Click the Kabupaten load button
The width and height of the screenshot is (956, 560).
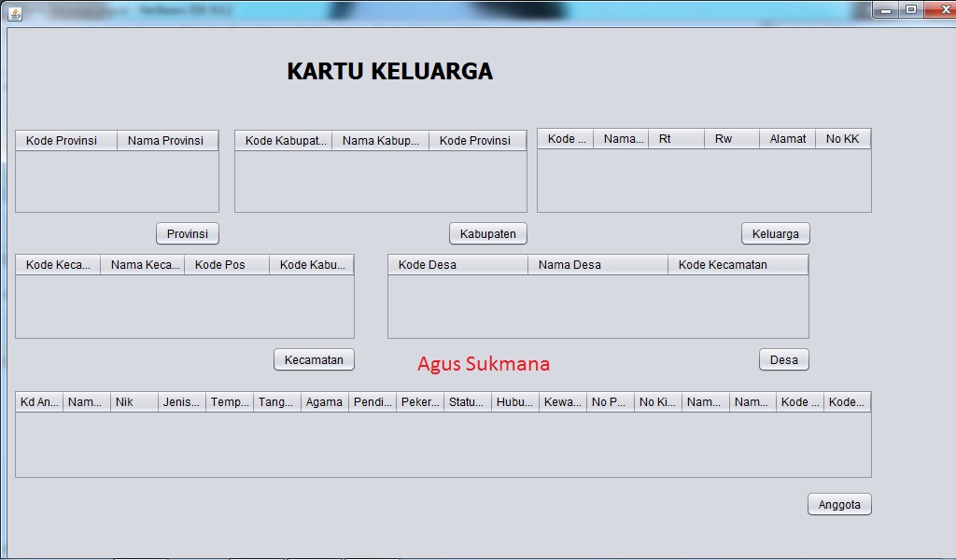tap(487, 233)
